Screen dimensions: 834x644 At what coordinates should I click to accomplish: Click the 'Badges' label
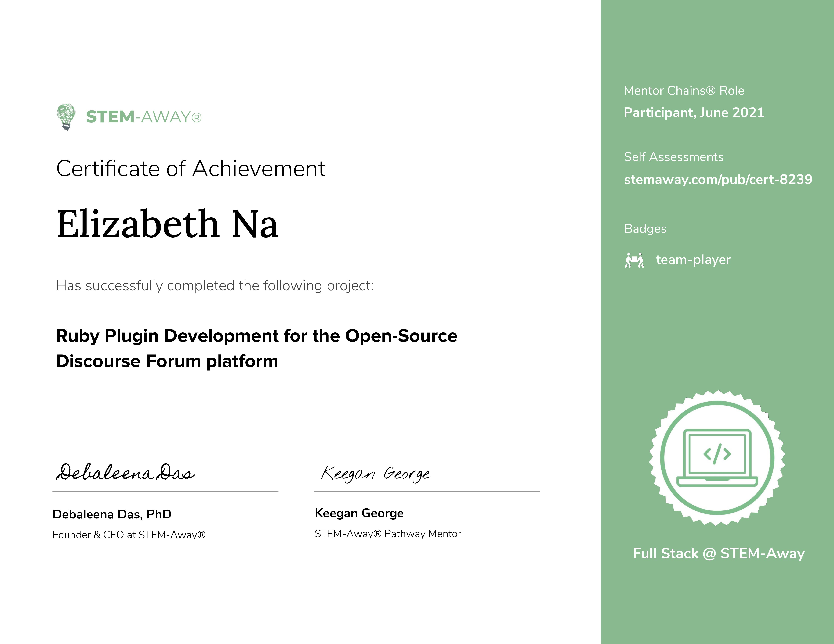(645, 229)
